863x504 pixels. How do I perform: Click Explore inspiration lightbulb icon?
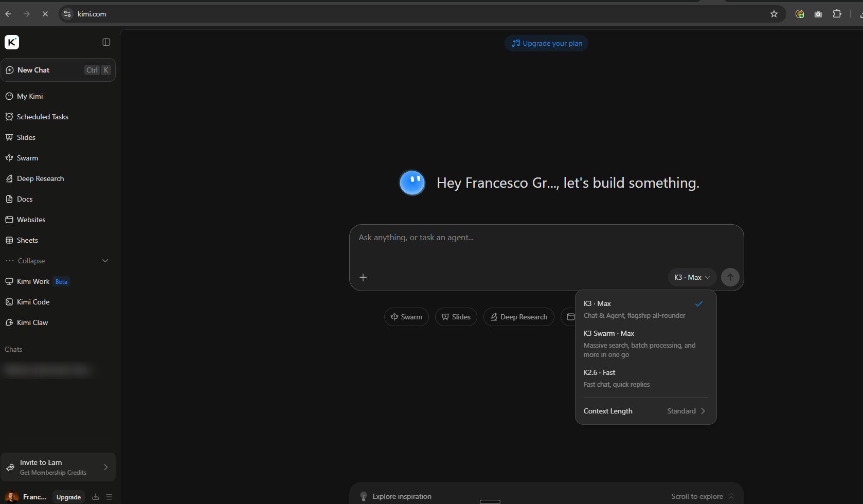364,496
